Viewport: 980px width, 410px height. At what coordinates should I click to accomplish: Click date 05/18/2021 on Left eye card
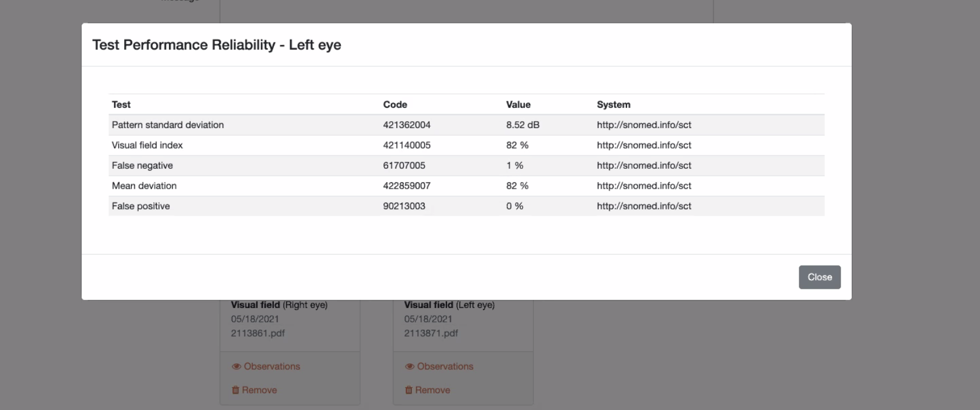point(428,319)
